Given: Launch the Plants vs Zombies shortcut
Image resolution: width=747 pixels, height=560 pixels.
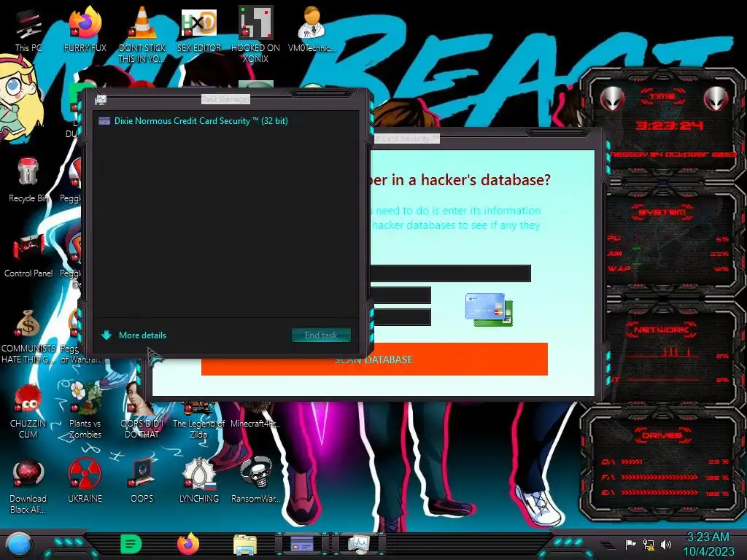Looking at the screenshot, I should tap(85, 411).
